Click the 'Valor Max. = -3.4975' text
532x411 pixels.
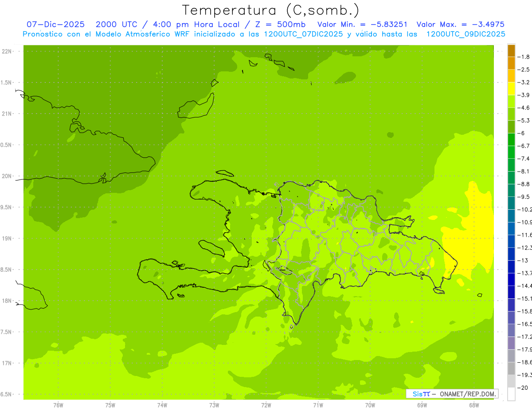pyautogui.click(x=460, y=24)
